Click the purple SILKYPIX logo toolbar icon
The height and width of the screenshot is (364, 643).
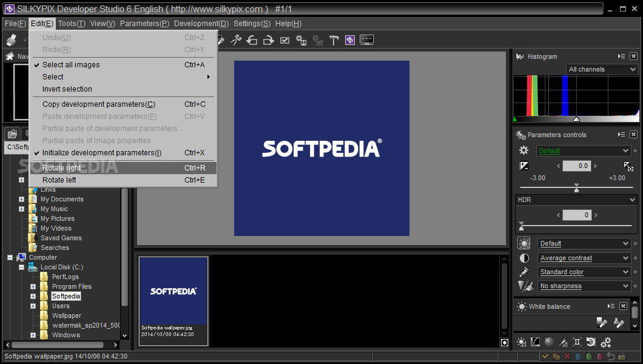pos(350,40)
